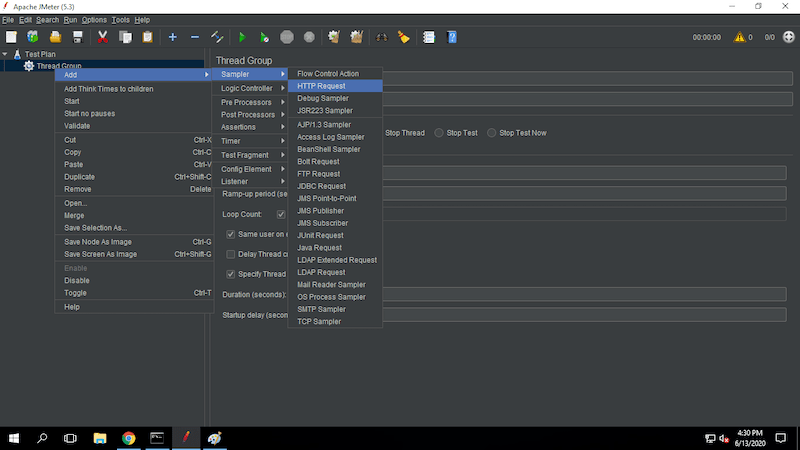The width and height of the screenshot is (800, 450).
Task: Click the Ramp-up period input field
Action: coord(584,193)
